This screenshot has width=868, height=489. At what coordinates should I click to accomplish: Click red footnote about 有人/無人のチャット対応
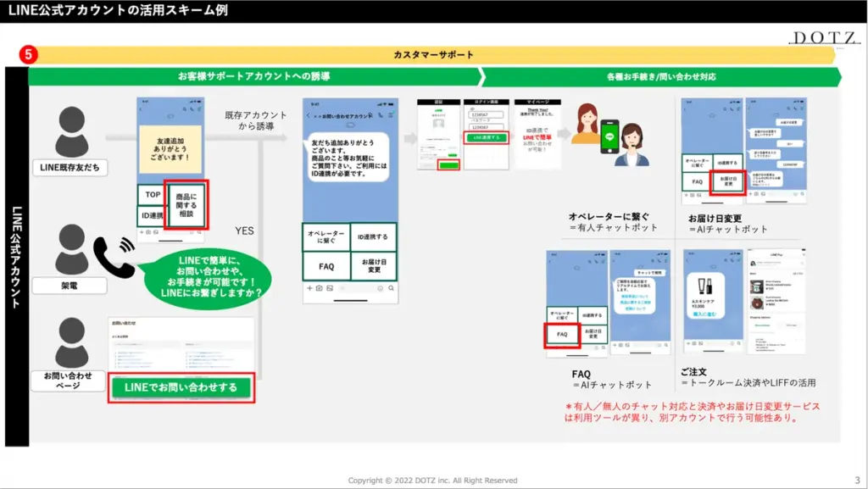point(692,412)
